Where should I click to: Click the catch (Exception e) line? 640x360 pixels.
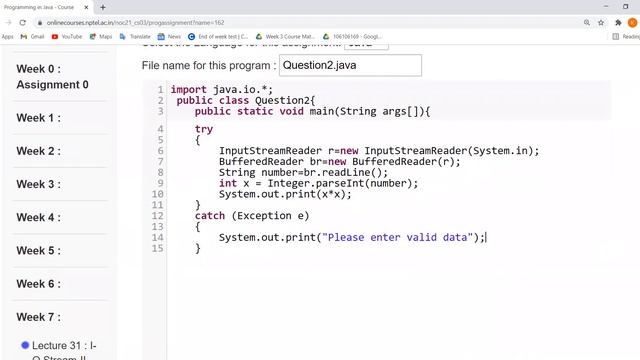tap(252, 216)
